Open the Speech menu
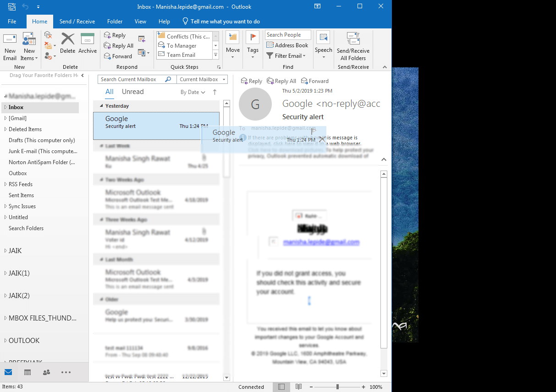 [x=324, y=45]
